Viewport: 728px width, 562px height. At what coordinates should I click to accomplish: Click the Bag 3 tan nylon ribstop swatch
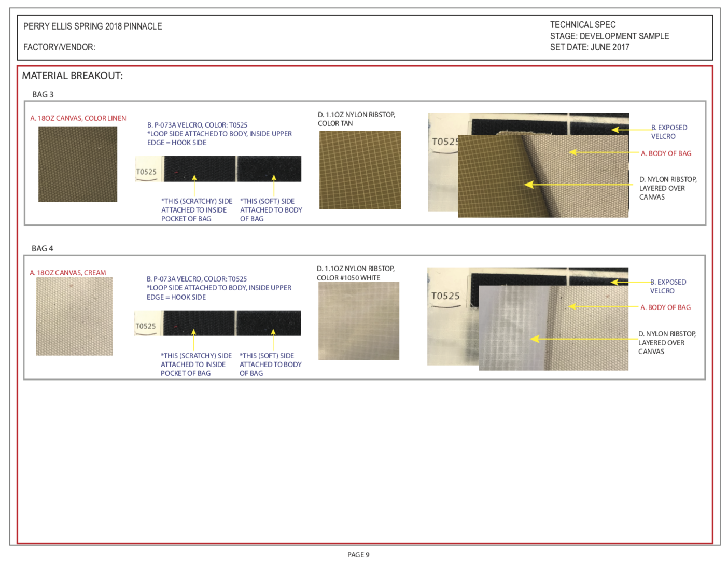(360, 170)
